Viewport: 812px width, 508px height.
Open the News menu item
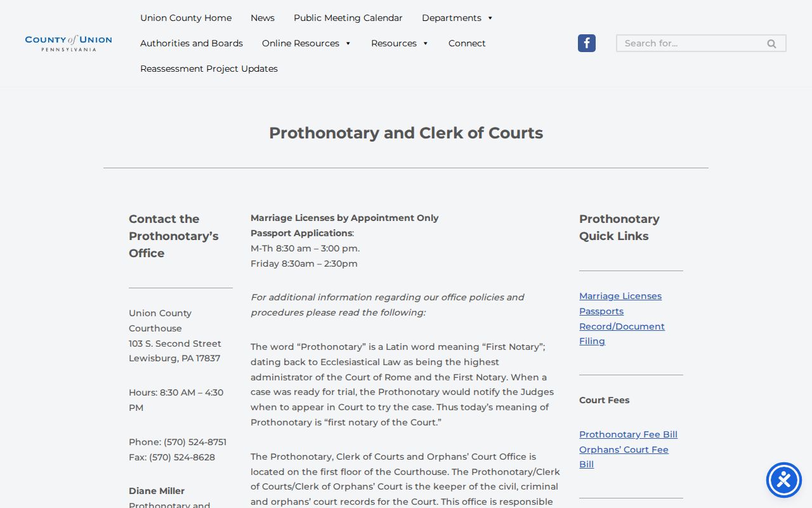(263, 18)
